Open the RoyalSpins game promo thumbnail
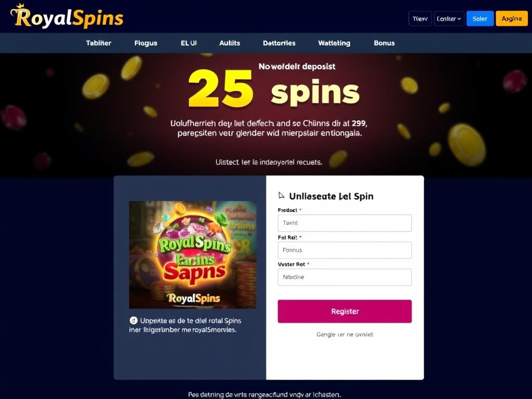 coord(193,255)
